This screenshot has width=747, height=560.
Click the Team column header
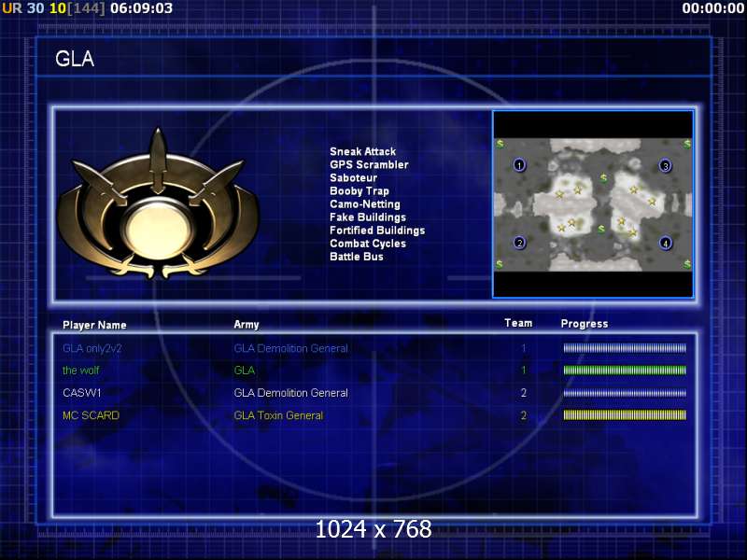[x=518, y=323]
